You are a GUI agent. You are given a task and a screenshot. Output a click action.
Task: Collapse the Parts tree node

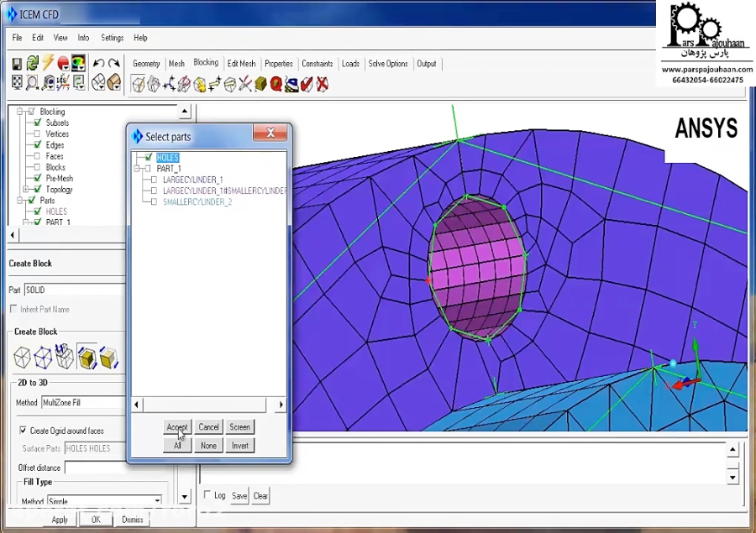[20, 201]
